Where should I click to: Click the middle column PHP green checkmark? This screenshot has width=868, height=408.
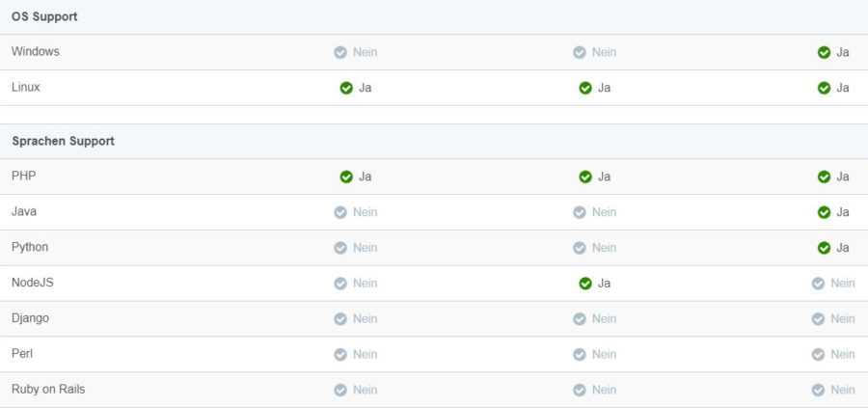[x=584, y=177]
